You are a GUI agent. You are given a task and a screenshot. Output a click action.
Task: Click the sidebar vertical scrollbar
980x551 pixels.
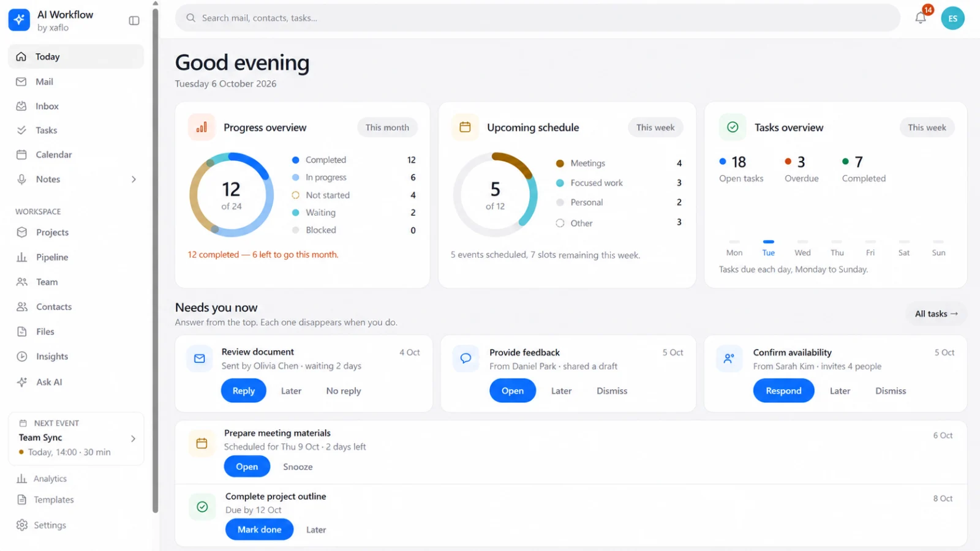point(156,260)
